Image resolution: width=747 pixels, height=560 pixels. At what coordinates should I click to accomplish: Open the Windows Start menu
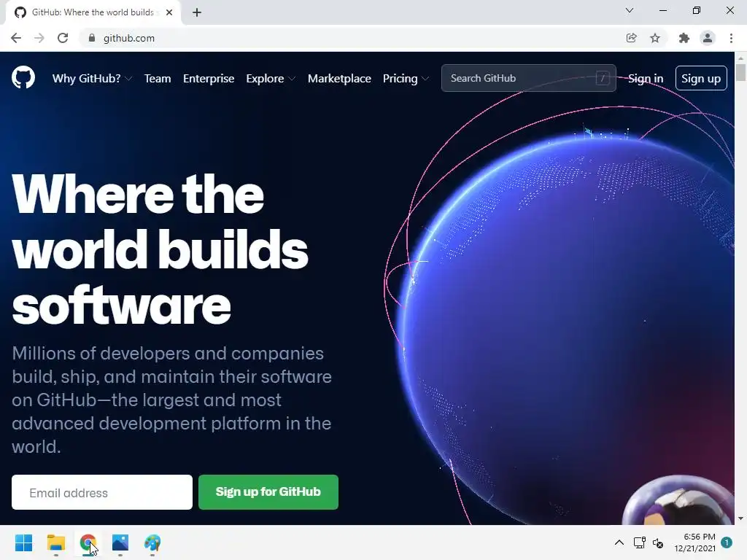[23, 542]
